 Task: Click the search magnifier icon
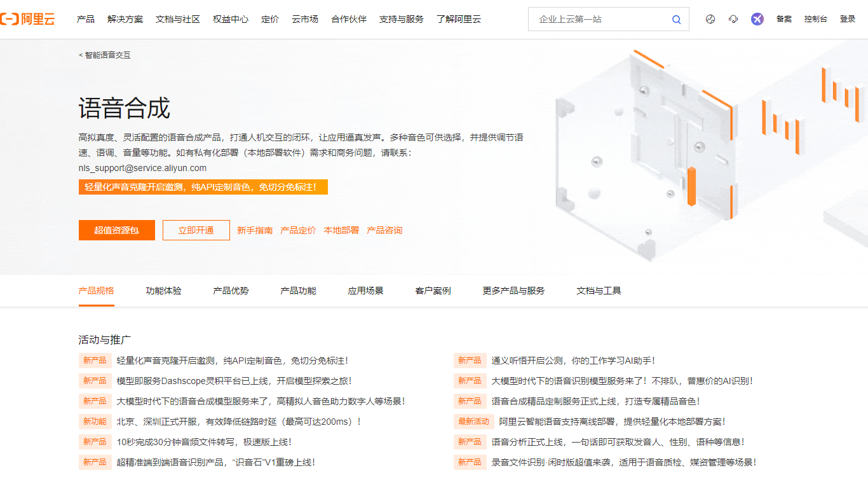point(677,20)
